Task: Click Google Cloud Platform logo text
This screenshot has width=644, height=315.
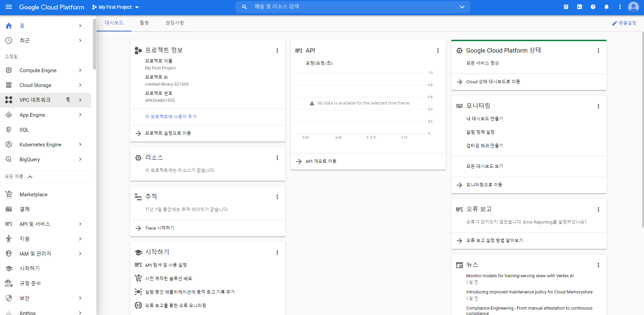Action: click(52, 7)
